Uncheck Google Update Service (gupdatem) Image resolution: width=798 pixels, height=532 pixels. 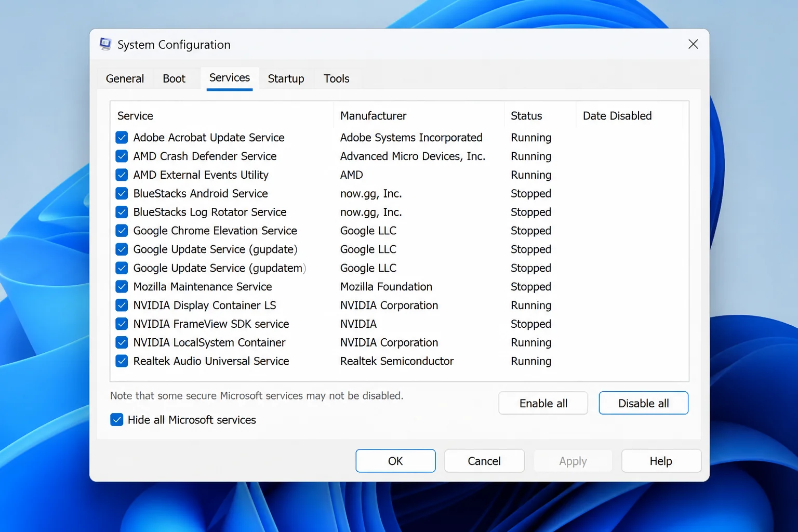pyautogui.click(x=122, y=268)
